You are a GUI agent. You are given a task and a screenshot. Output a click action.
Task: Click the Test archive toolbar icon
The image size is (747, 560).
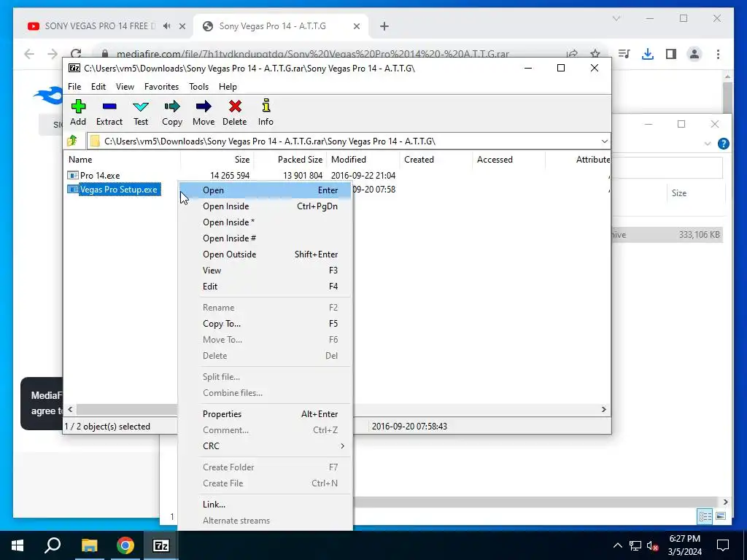[141, 112]
